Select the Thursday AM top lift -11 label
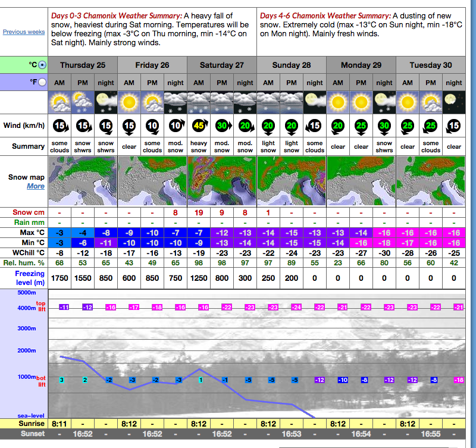 pyautogui.click(x=64, y=307)
